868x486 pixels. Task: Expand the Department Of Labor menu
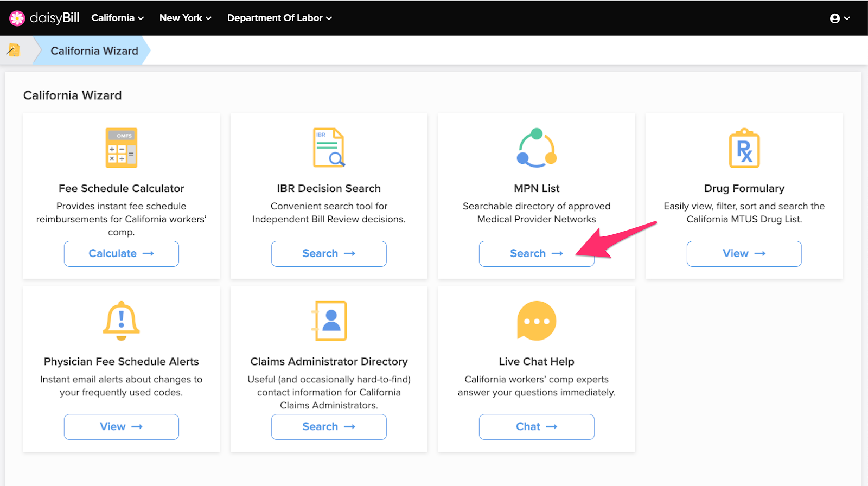pos(279,18)
